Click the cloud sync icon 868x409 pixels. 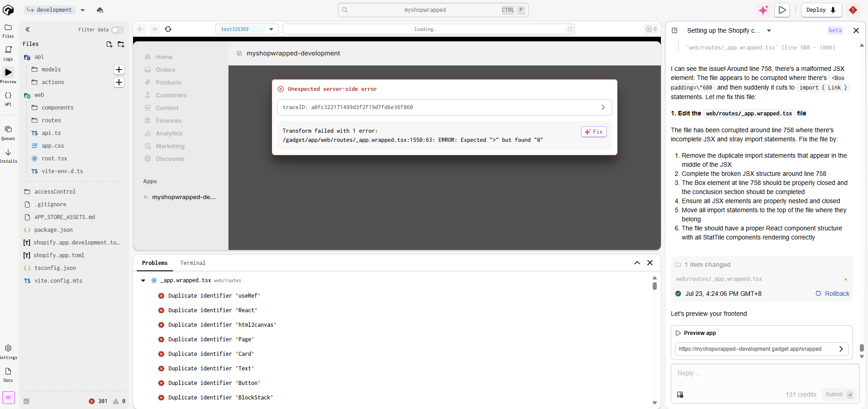(x=100, y=10)
